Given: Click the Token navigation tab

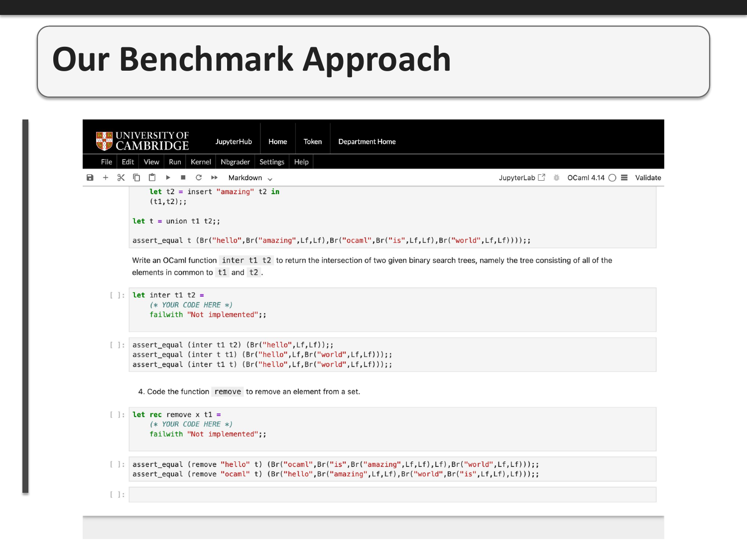Looking at the screenshot, I should (313, 142).
